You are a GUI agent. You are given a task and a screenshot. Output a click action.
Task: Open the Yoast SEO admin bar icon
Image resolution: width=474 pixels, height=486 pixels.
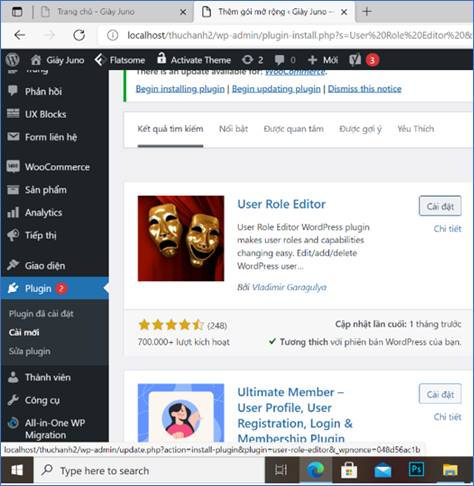(355, 60)
